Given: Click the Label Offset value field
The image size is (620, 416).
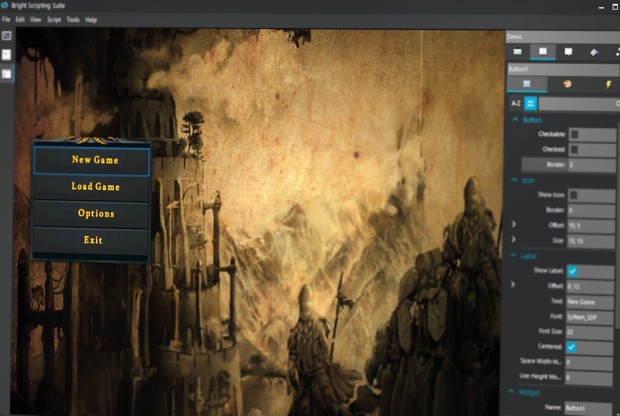Looking at the screenshot, I should point(590,286).
